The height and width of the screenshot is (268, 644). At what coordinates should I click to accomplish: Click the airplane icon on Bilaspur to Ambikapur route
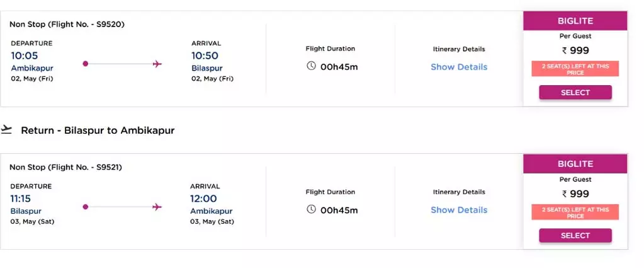tap(157, 207)
